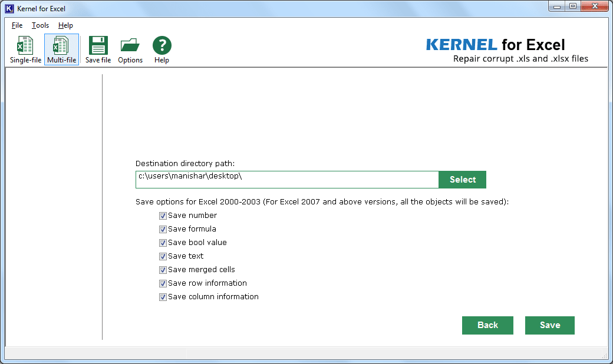Click the Kernel for Excel title bar icon
This screenshot has width=613, height=364.
pos(9,9)
